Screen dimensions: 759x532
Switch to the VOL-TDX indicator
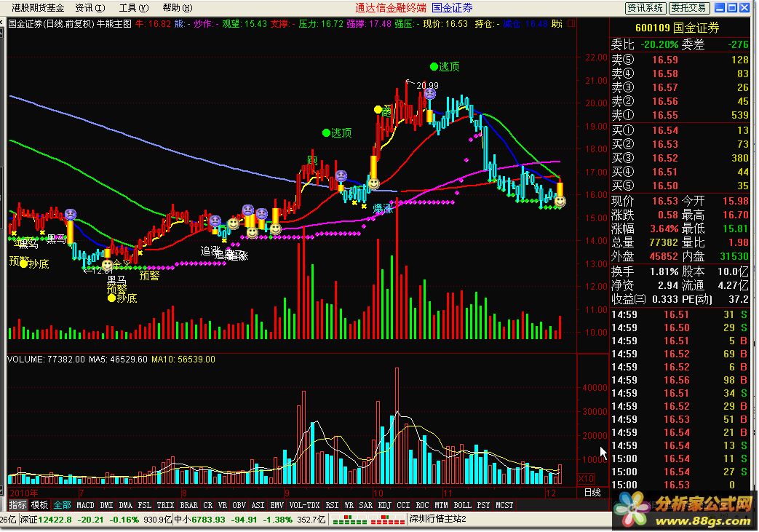pos(304,505)
